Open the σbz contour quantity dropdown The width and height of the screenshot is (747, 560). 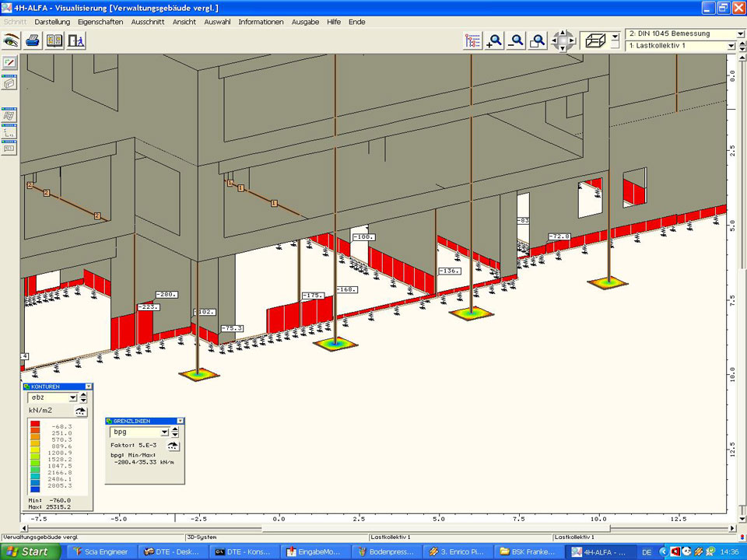pyautogui.click(x=73, y=398)
